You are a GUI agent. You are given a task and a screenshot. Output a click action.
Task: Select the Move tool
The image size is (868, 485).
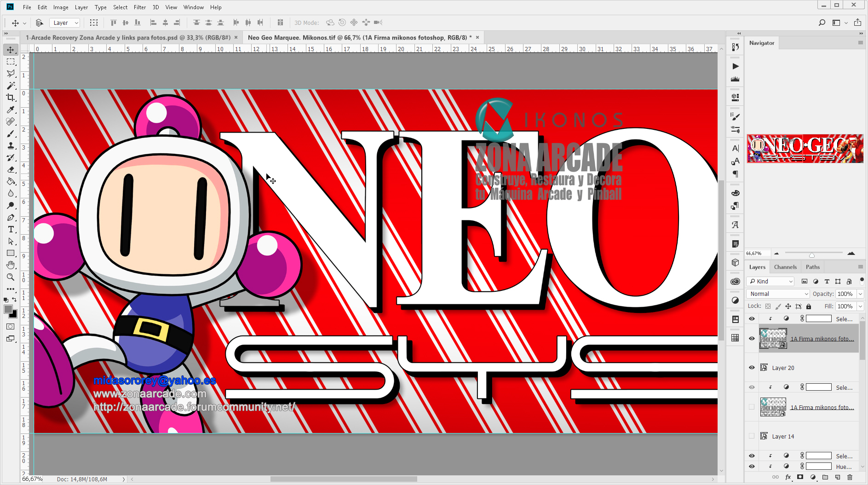pyautogui.click(x=11, y=50)
